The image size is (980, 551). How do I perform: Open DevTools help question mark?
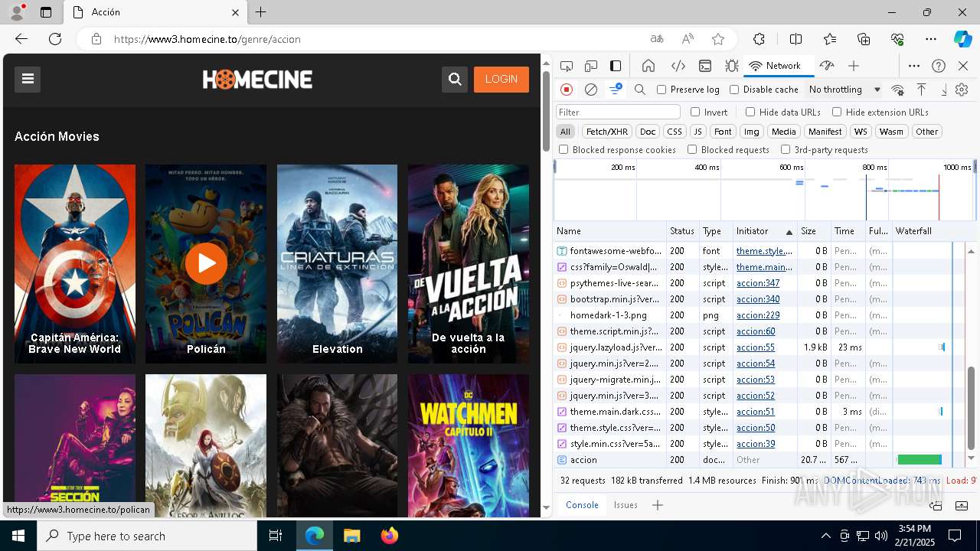939,66
